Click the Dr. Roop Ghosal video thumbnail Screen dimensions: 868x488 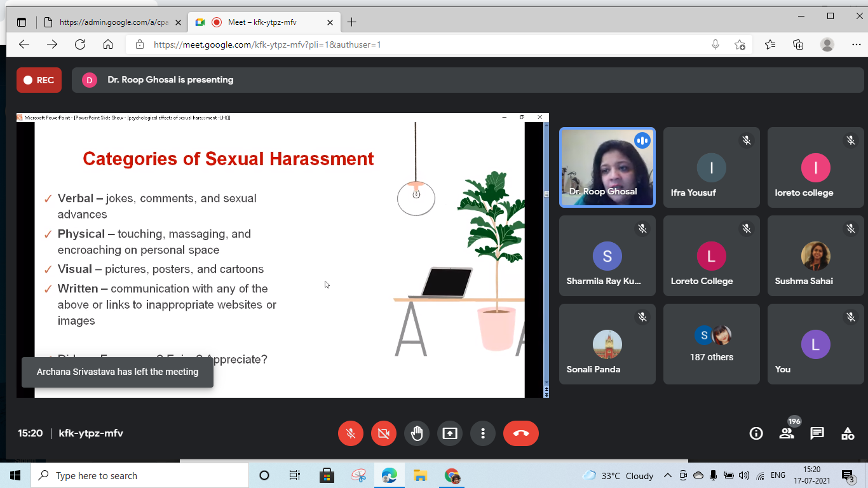pos(607,167)
